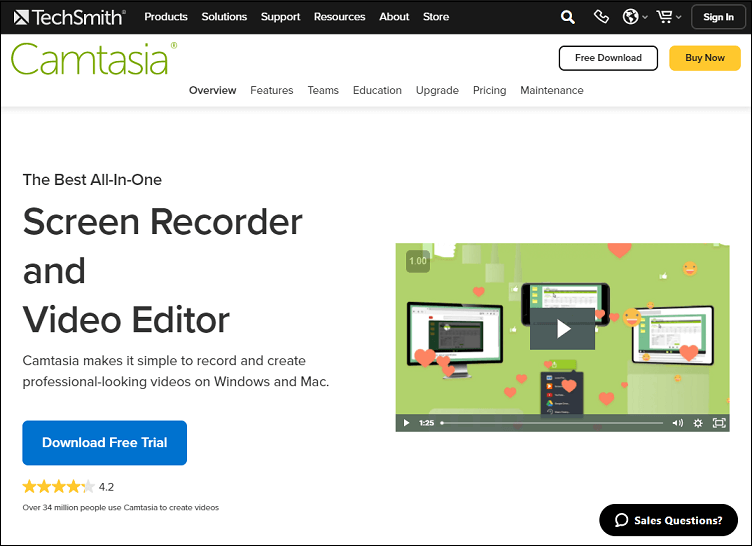Open the Support menu
The width and height of the screenshot is (752, 546).
click(x=280, y=17)
